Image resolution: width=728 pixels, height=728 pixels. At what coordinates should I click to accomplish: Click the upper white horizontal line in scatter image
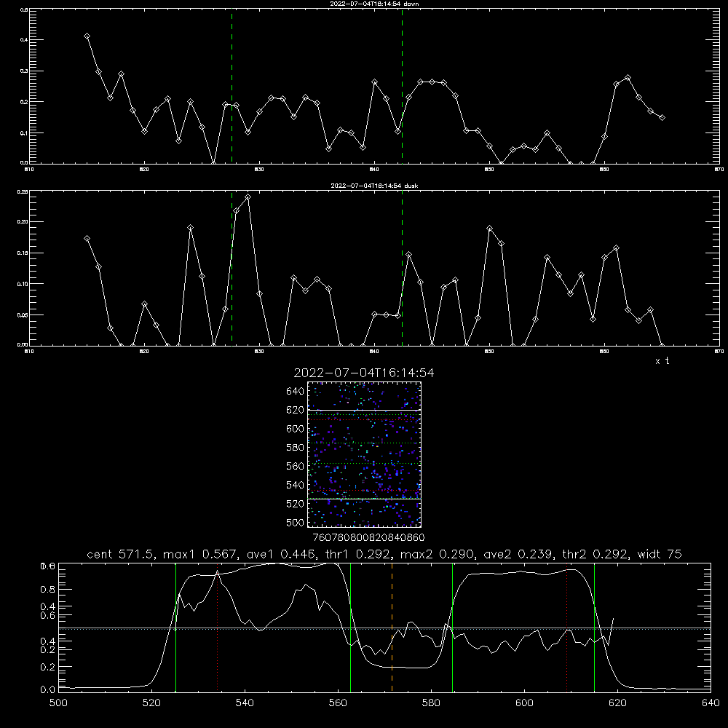[365, 411]
